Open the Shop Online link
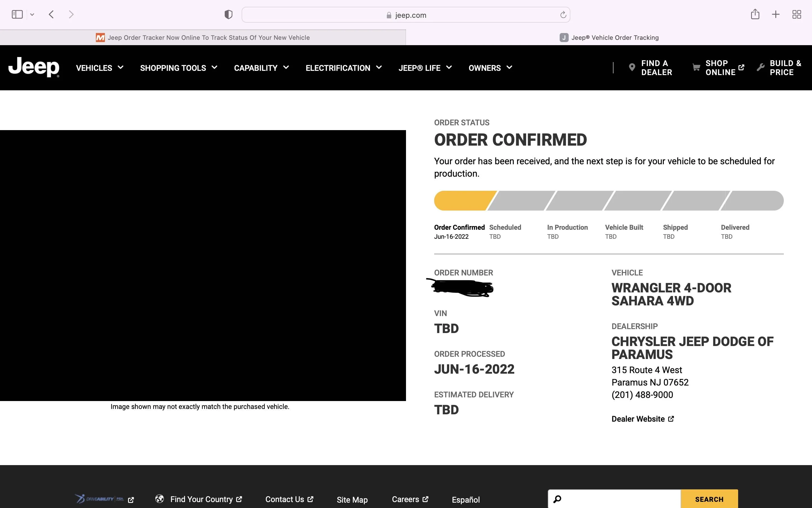Image resolution: width=812 pixels, height=508 pixels. click(720, 68)
